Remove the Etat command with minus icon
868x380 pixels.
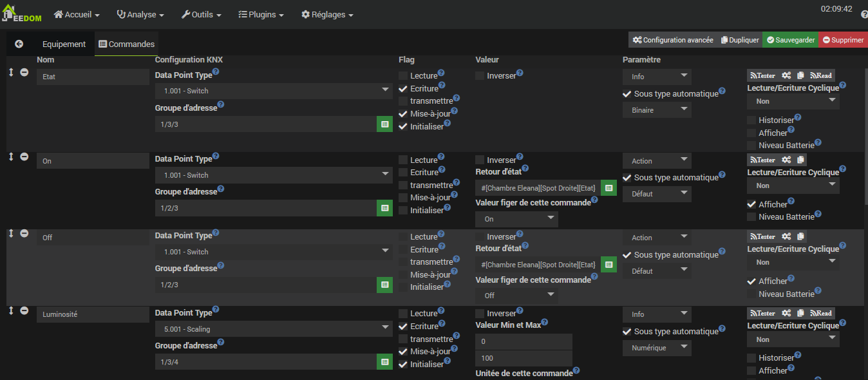24,72
